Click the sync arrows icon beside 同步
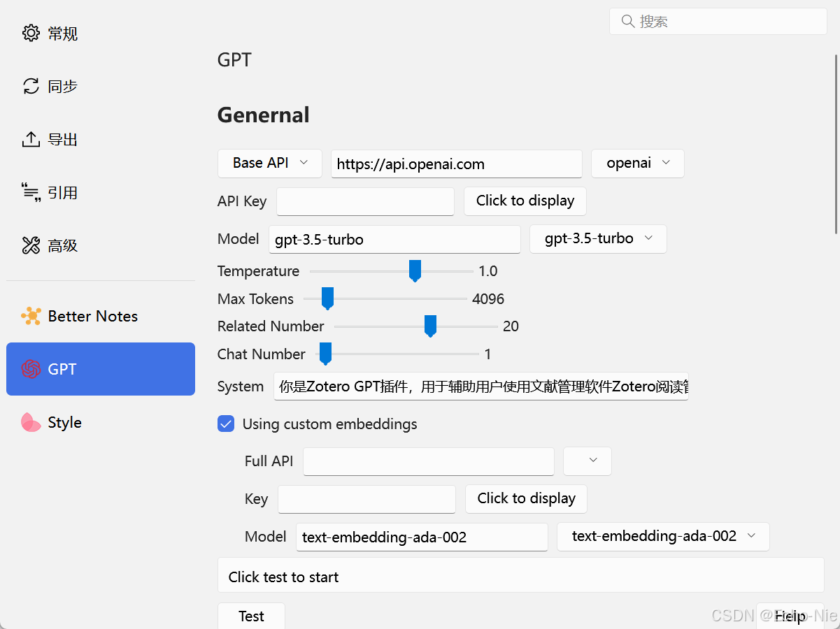840x629 pixels. pyautogui.click(x=31, y=86)
